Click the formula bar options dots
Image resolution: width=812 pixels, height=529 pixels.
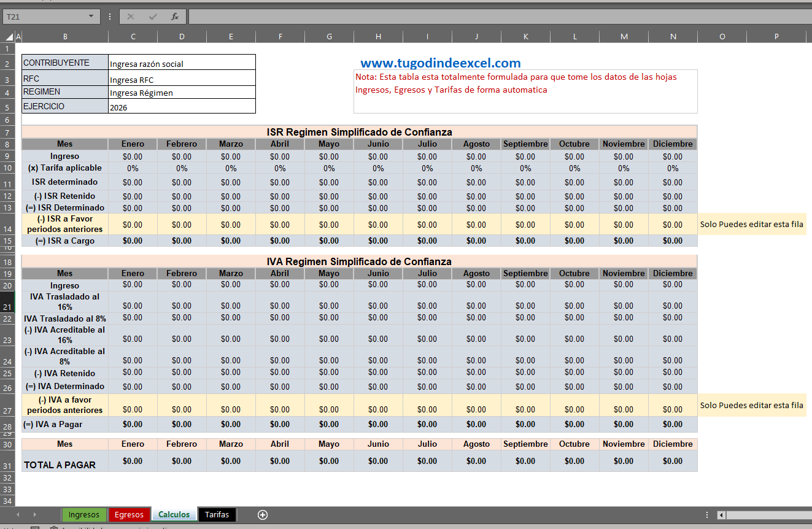[x=110, y=17]
